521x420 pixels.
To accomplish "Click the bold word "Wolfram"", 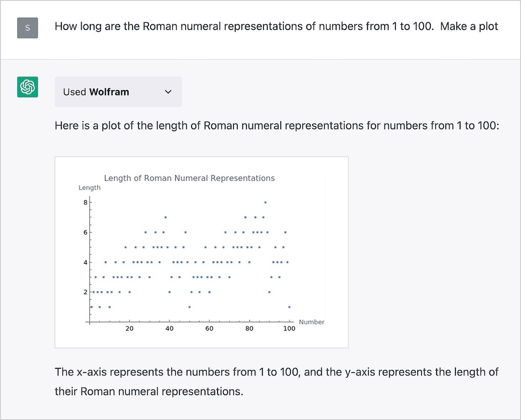I will tap(109, 92).
